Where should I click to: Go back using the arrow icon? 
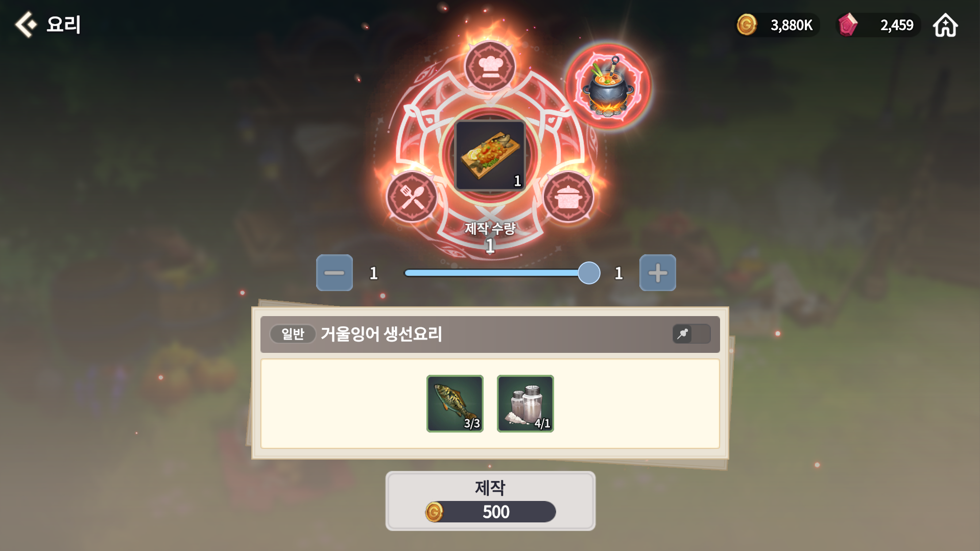click(26, 25)
